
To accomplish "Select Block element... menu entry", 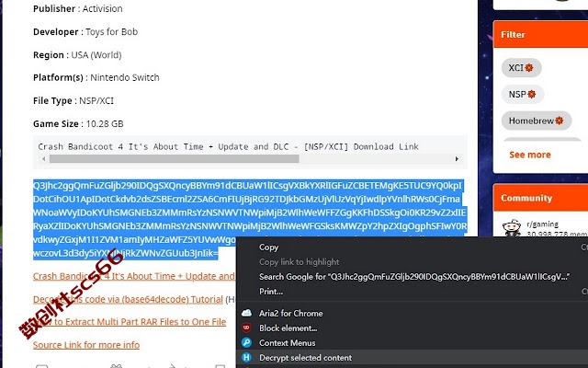I will click(288, 328).
